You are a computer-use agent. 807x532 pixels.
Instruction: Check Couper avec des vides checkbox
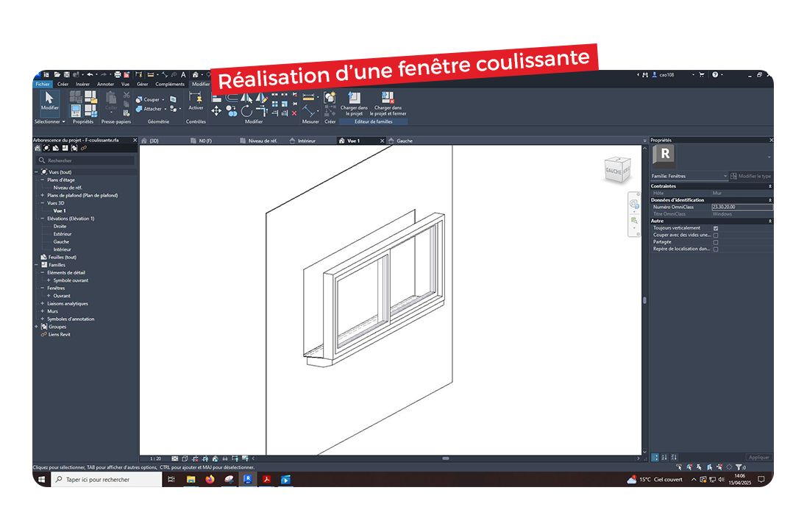[716, 235]
